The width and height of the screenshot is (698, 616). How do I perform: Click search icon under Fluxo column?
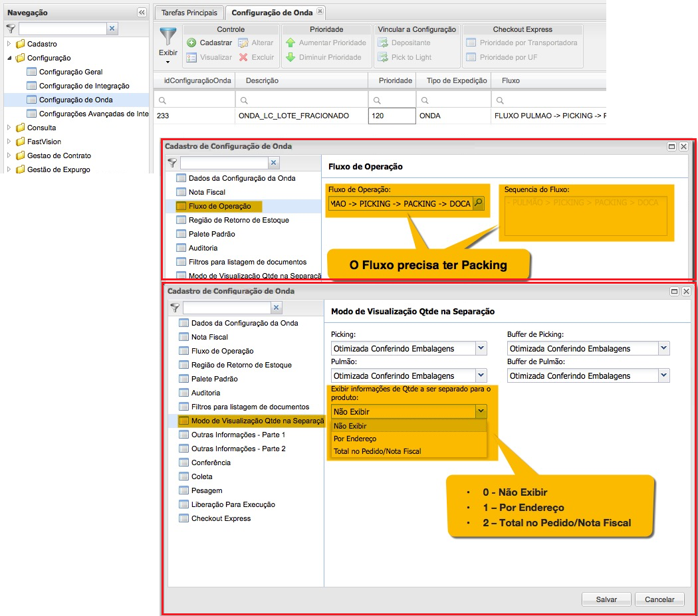pos(500,100)
